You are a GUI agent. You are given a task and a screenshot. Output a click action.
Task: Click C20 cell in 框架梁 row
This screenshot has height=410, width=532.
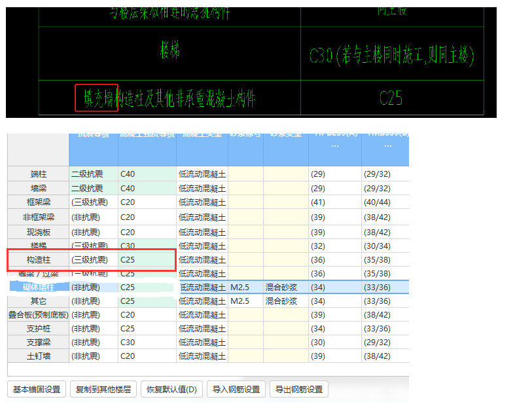(x=147, y=202)
